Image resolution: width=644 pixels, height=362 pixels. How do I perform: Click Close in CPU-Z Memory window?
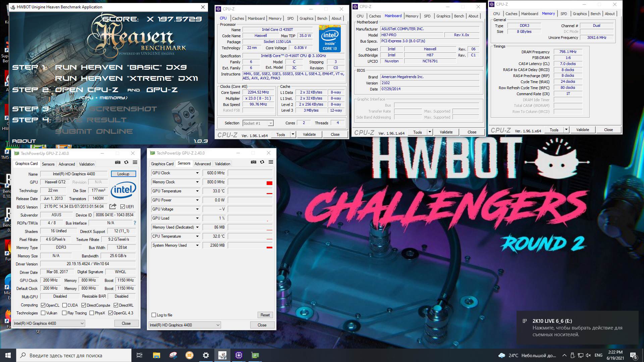tap(608, 130)
